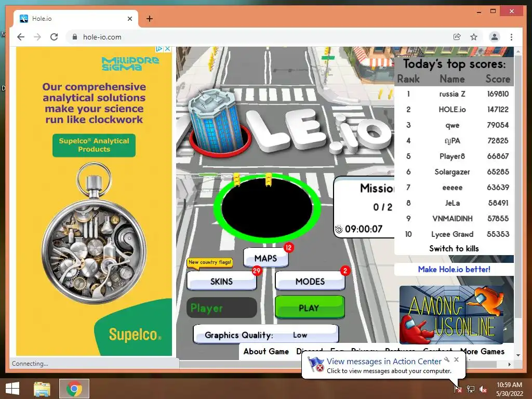Bookmark this page with star icon

(474, 37)
